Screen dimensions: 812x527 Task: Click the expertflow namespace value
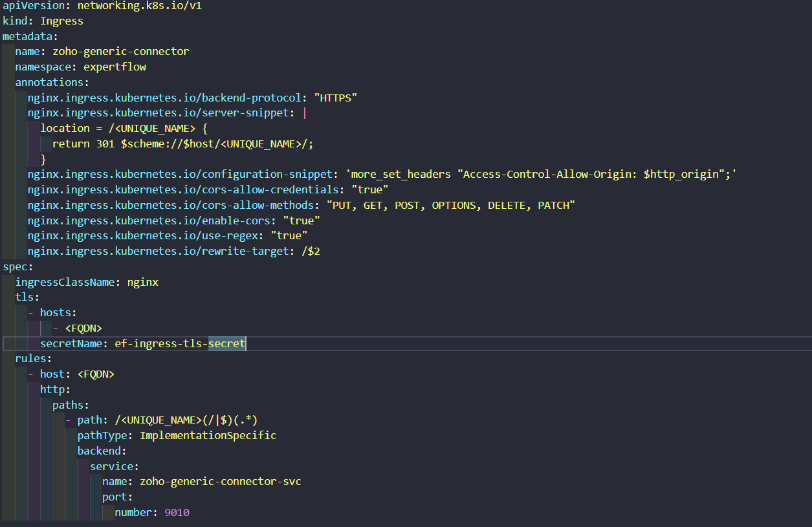115,67
